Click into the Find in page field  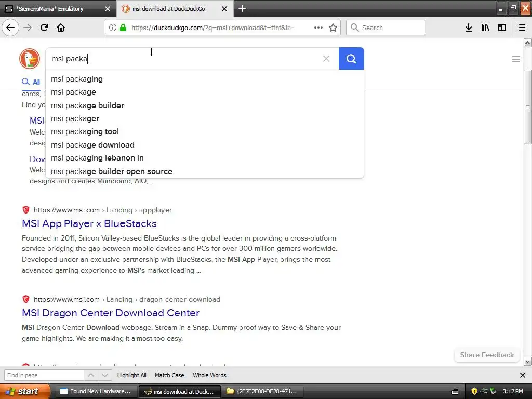coord(44,375)
